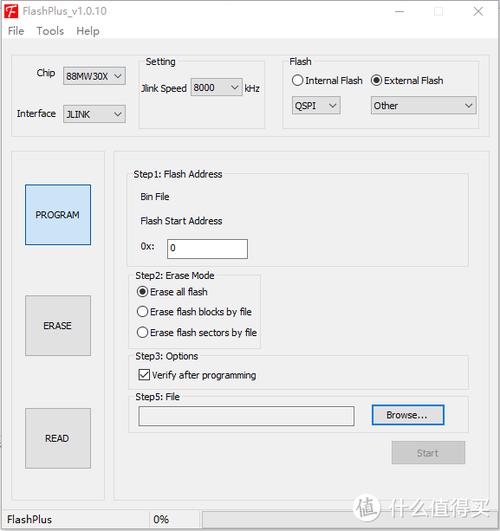
Task: Switch to READ mode
Action: click(58, 439)
